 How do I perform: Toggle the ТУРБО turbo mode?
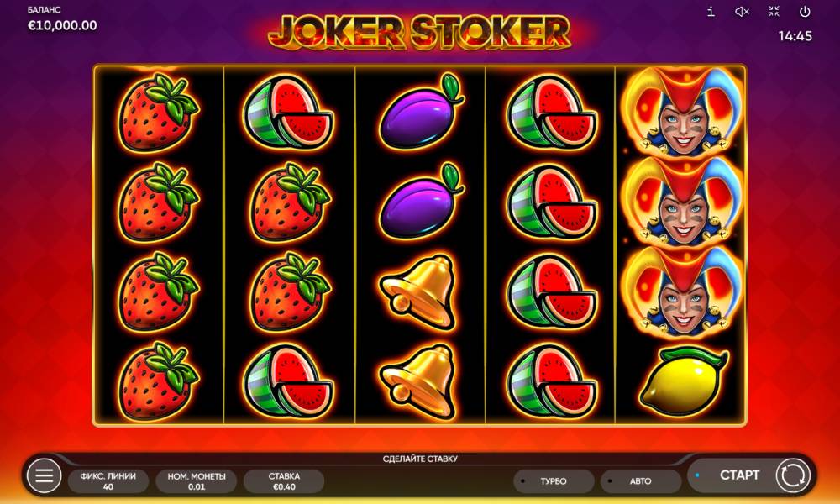554,481
